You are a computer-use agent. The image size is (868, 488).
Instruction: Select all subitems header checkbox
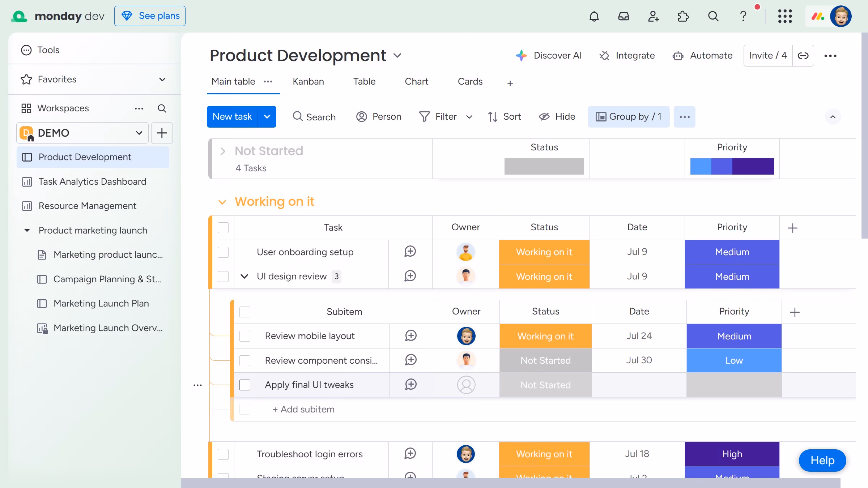245,312
